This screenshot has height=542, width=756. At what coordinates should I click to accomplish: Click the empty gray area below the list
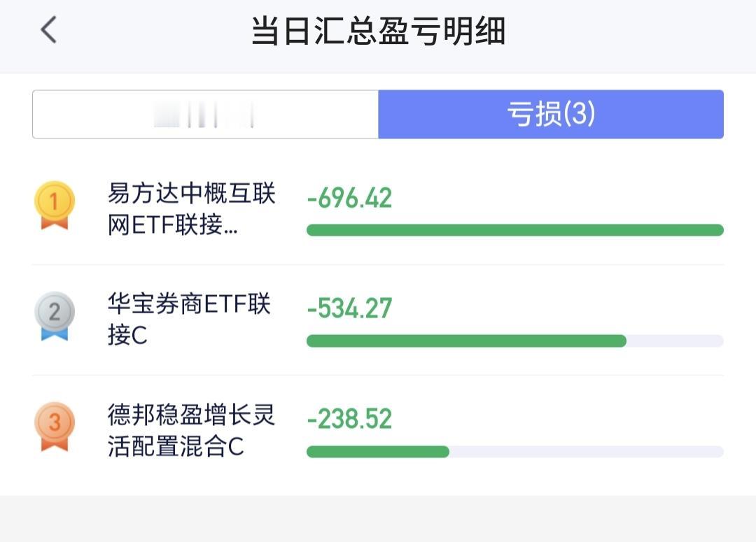pos(378,519)
